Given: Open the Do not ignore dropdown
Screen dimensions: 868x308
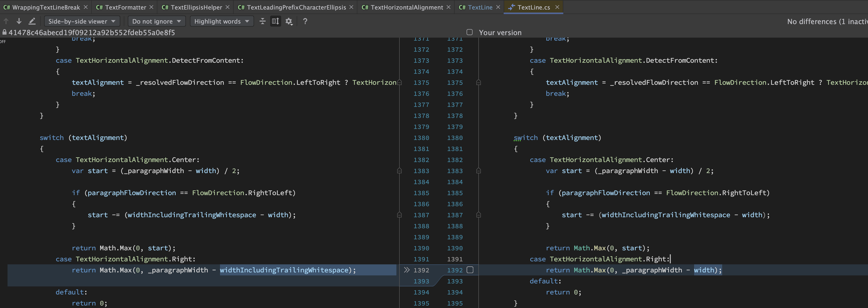Looking at the screenshot, I should coord(156,21).
